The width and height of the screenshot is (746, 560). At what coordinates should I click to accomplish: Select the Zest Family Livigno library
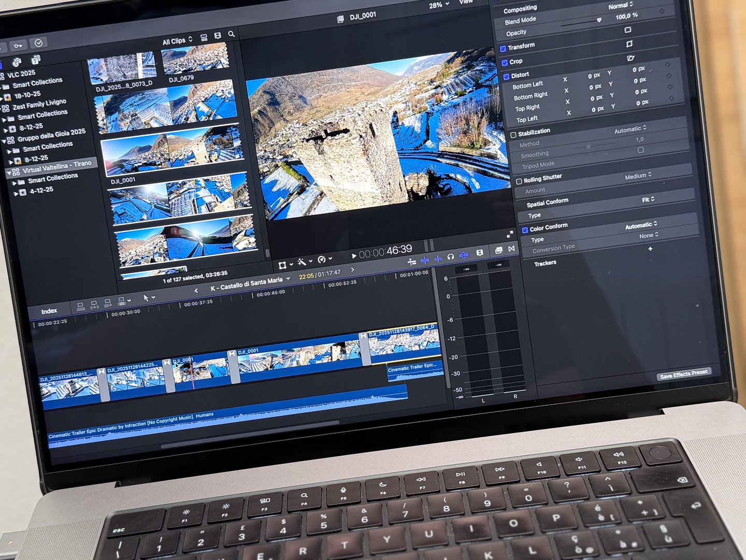39,104
